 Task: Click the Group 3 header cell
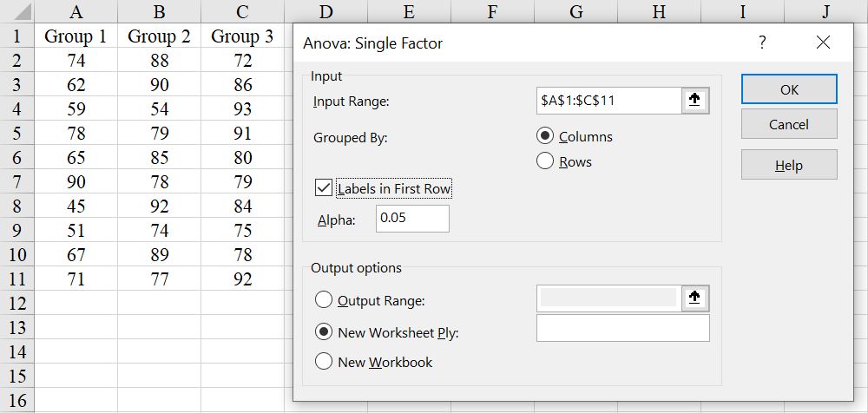coord(242,36)
